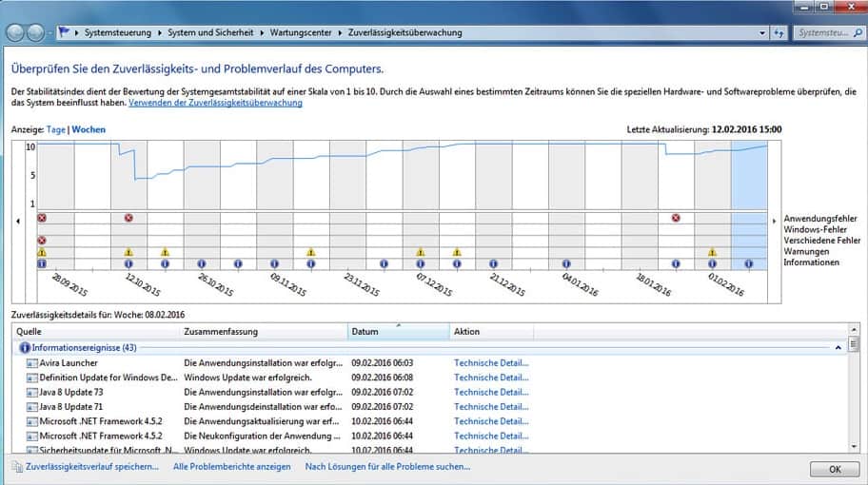Click the rightmost application error icon in chart
This screenshot has height=485, width=868.
[676, 218]
